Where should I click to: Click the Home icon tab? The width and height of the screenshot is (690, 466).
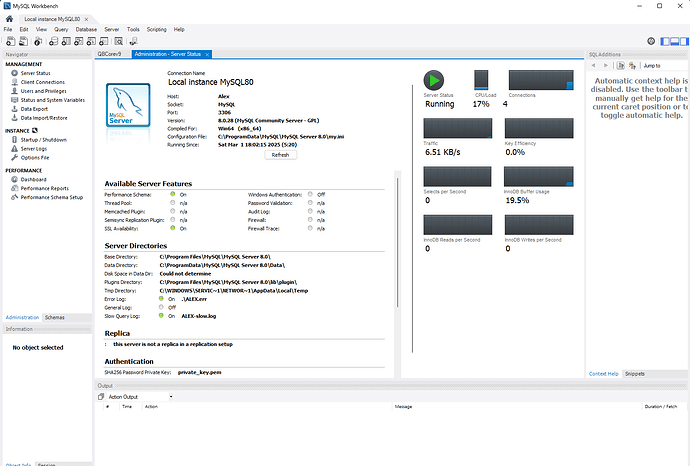9,18
